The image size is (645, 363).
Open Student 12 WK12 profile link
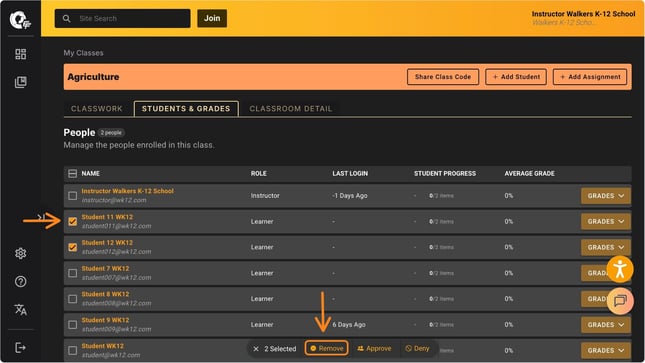(x=107, y=243)
